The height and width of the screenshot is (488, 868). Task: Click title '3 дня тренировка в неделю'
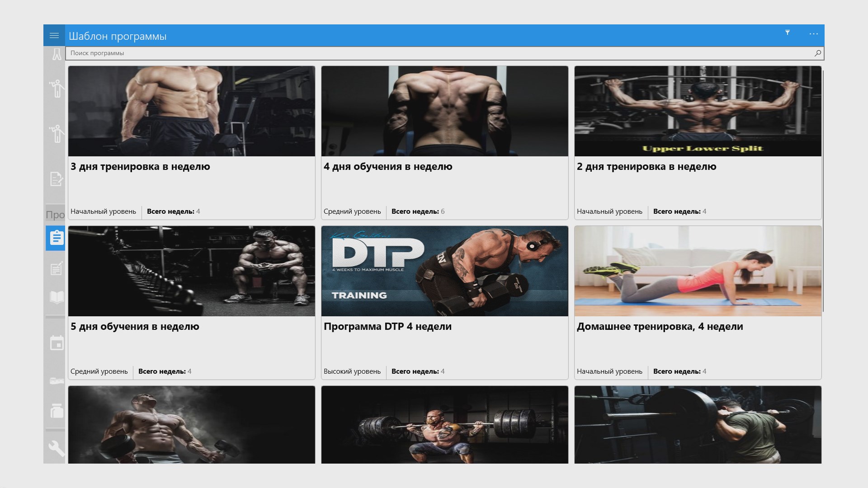(x=140, y=167)
